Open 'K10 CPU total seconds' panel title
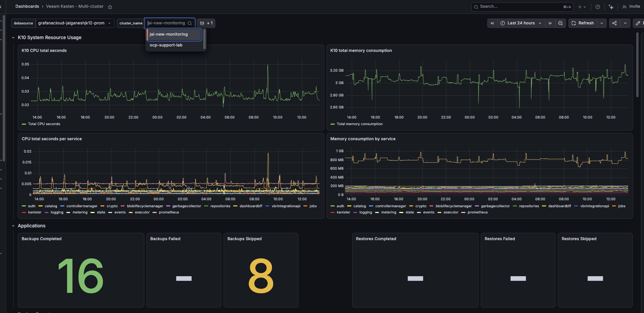Viewport: 644px width, 313px height. coord(44,50)
